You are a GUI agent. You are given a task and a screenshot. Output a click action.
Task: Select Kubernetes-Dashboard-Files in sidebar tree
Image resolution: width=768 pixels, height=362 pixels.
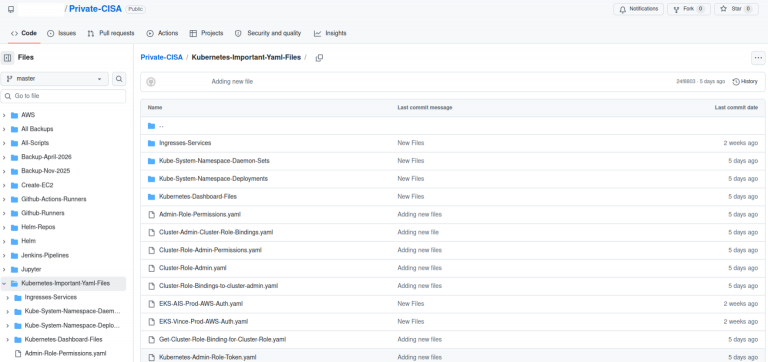click(x=64, y=339)
